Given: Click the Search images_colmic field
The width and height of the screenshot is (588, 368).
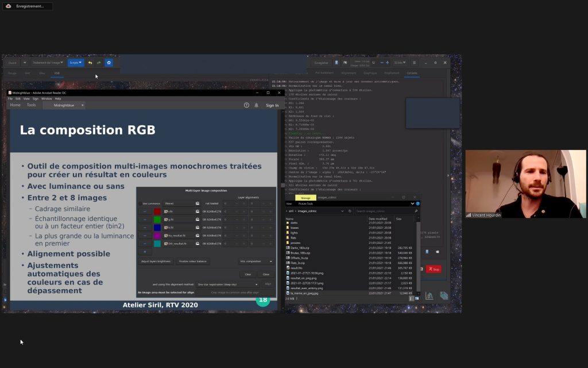Looking at the screenshot, I should 386,212.
